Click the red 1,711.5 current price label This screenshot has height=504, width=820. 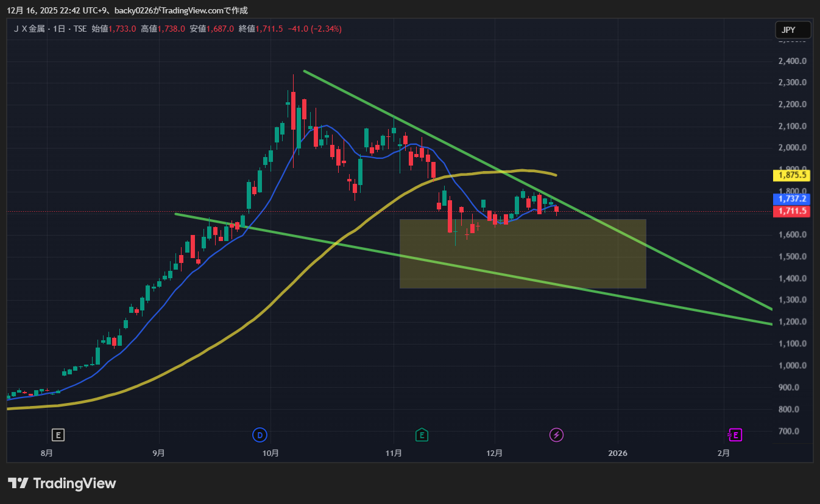click(x=792, y=211)
